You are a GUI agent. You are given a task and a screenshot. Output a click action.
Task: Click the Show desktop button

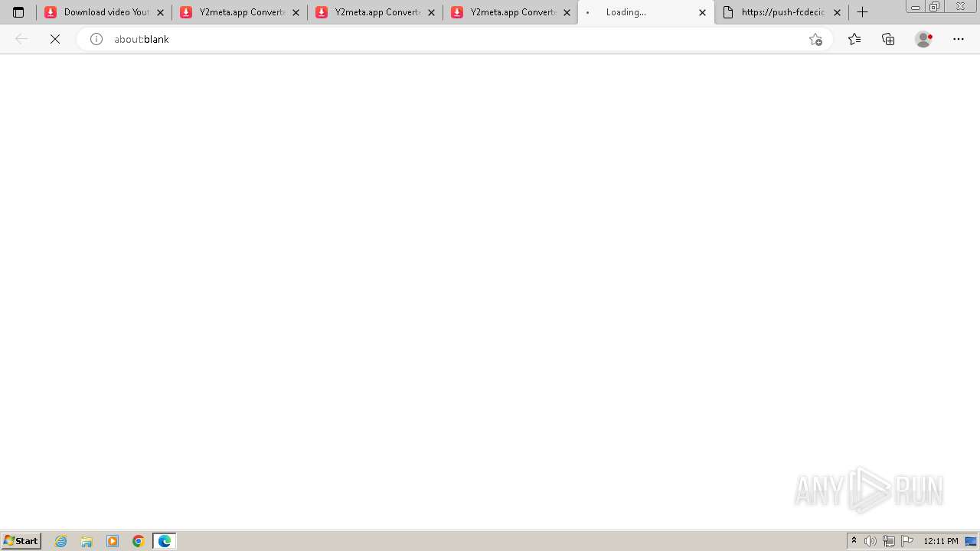(972, 541)
